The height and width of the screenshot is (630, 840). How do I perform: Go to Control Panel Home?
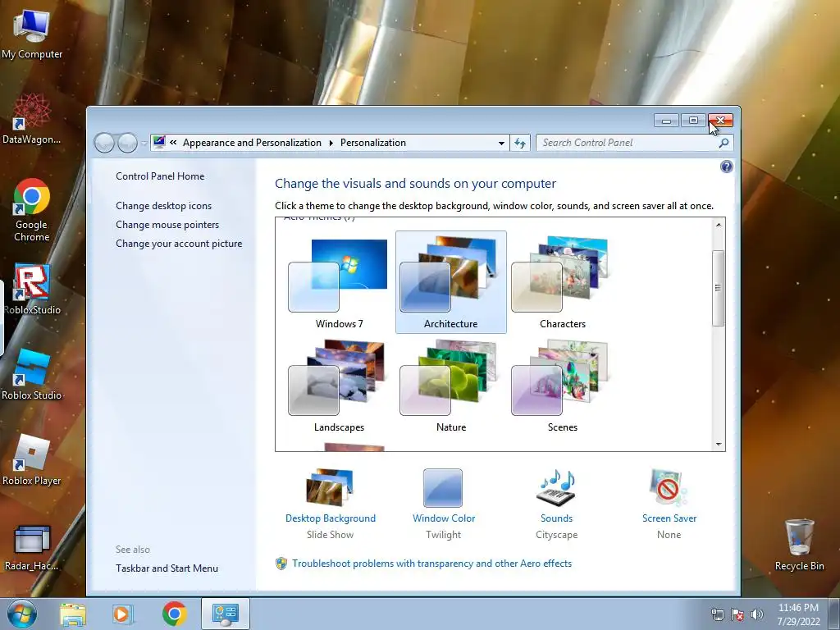click(160, 176)
